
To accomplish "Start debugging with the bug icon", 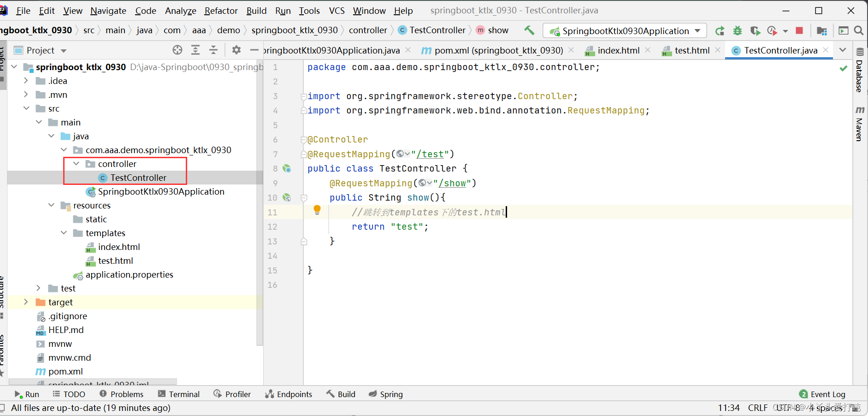I will (738, 30).
